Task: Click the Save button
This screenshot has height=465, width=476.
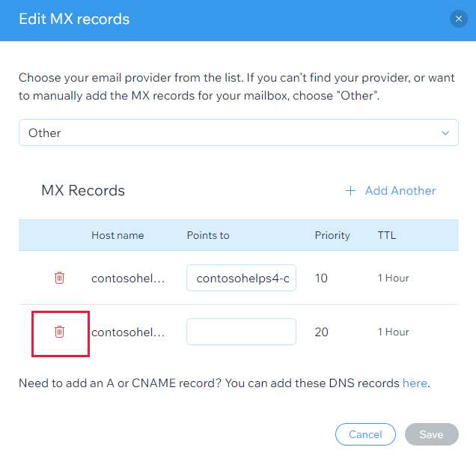Action: click(431, 434)
